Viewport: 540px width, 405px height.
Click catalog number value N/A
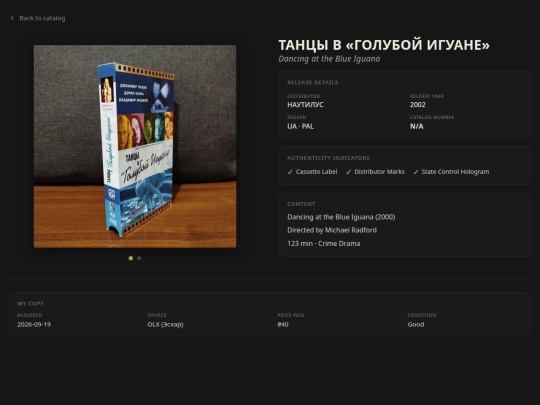[x=417, y=126]
